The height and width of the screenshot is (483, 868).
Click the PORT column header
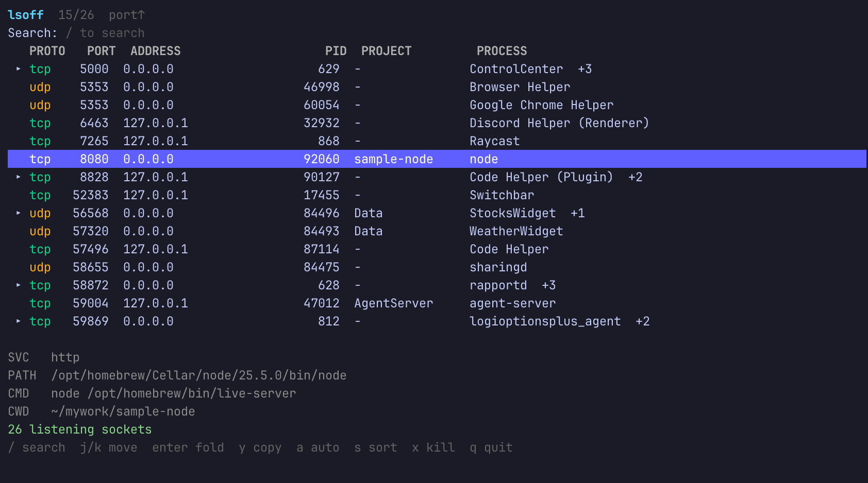[x=101, y=51]
